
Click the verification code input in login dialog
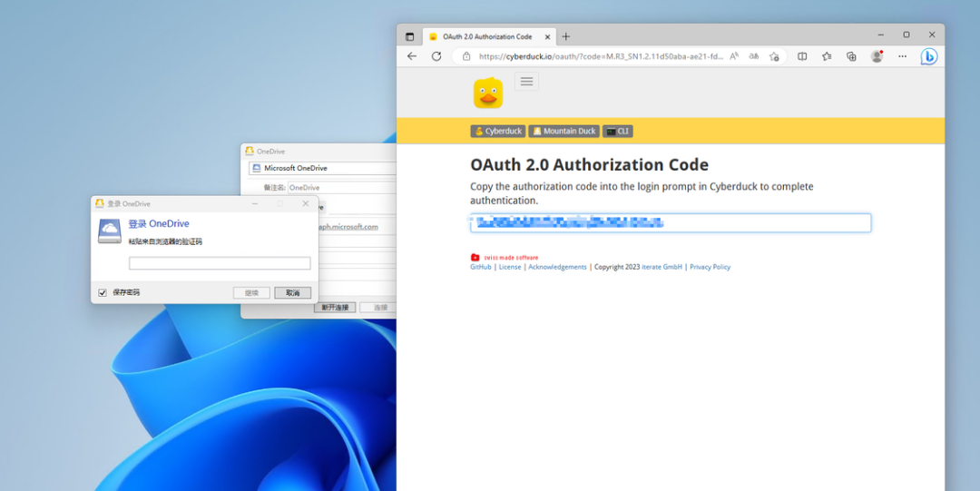[220, 263]
